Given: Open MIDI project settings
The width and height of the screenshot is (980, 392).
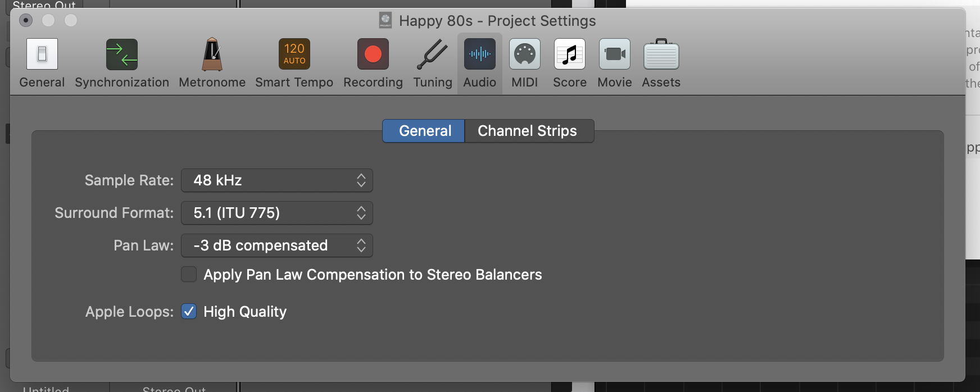Looking at the screenshot, I should point(524,54).
